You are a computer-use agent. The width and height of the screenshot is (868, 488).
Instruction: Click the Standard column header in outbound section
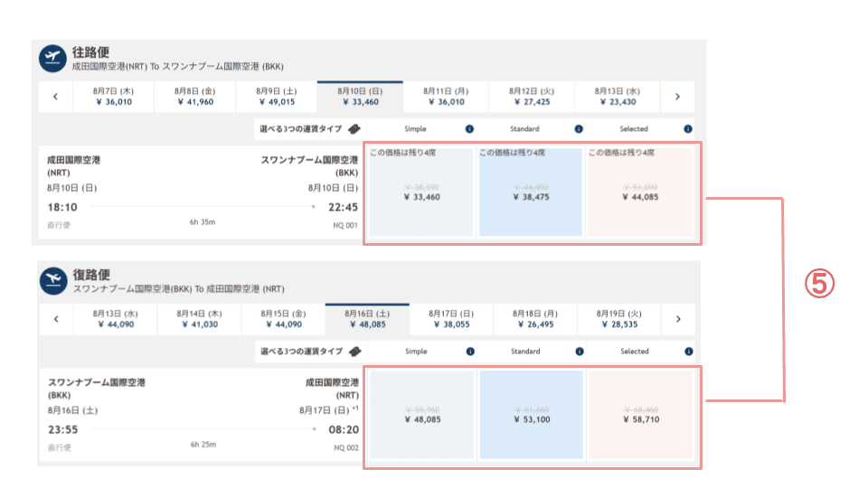click(x=524, y=129)
